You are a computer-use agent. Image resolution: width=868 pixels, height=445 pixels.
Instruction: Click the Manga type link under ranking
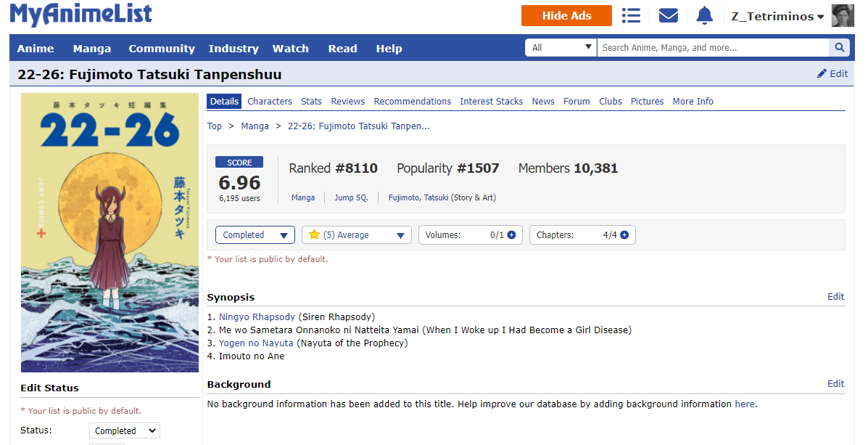tap(303, 197)
